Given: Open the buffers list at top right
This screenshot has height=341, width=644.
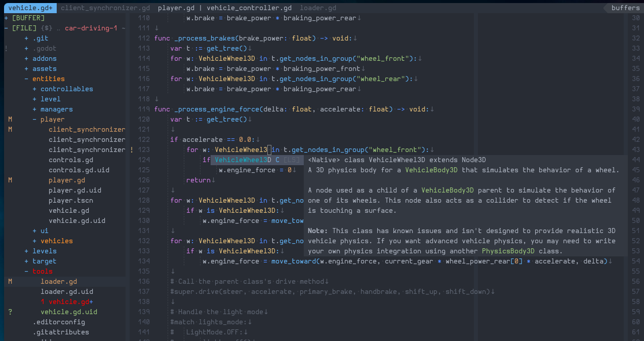Looking at the screenshot, I should tap(625, 8).
